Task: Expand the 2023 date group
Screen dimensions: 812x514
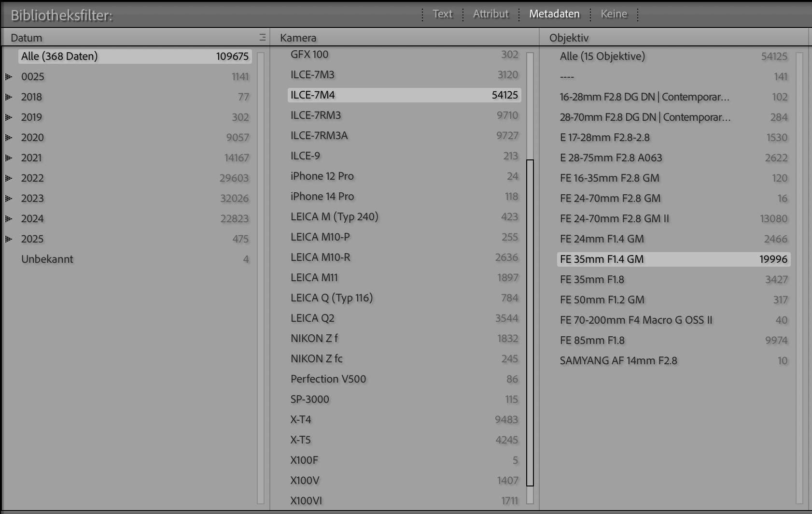Action: [x=8, y=198]
